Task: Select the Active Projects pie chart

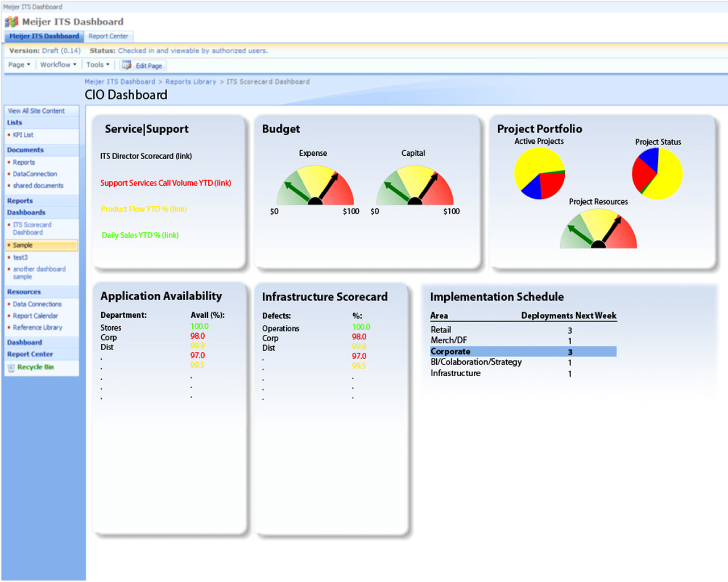Action: [540, 173]
